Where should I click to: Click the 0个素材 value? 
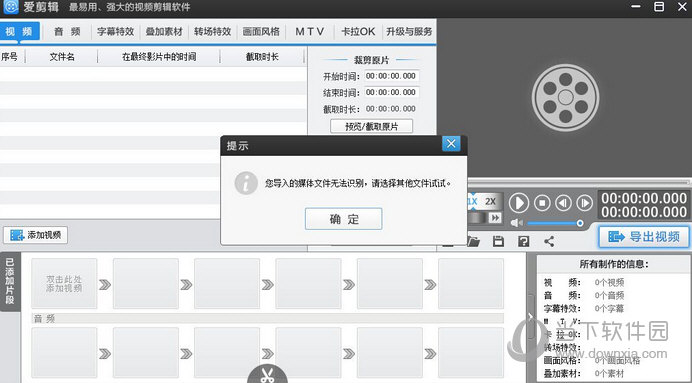click(609, 373)
